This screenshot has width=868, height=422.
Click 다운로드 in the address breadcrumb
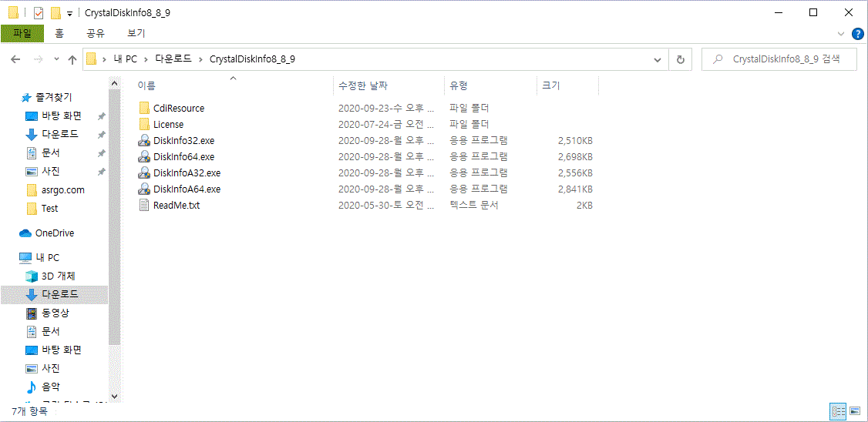[x=173, y=60]
